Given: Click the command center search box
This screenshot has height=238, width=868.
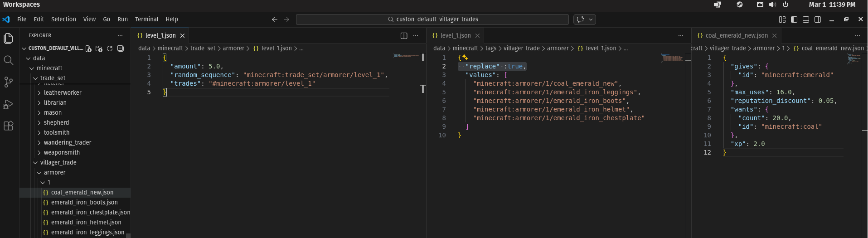Looking at the screenshot, I should tap(432, 19).
